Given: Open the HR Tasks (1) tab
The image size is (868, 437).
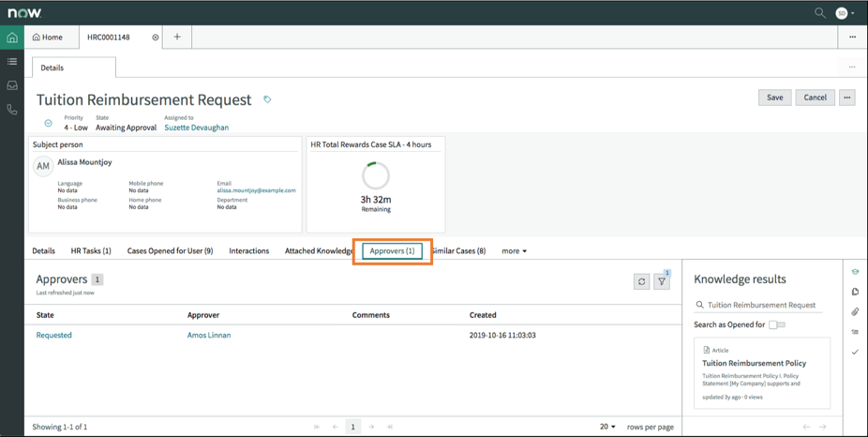Looking at the screenshot, I should point(91,251).
